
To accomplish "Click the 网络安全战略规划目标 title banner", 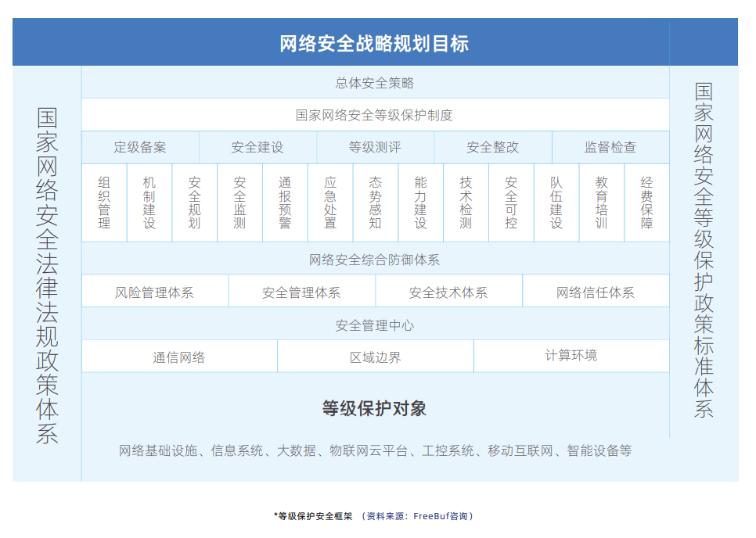I will tap(374, 43).
